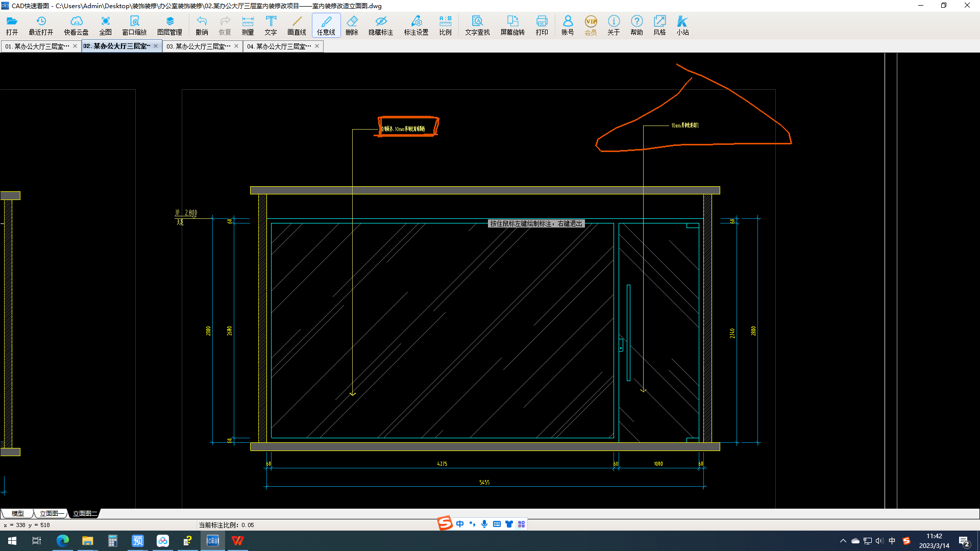Open 图层管理 layer manager
The width and height of the screenshot is (980, 551).
tap(169, 26)
